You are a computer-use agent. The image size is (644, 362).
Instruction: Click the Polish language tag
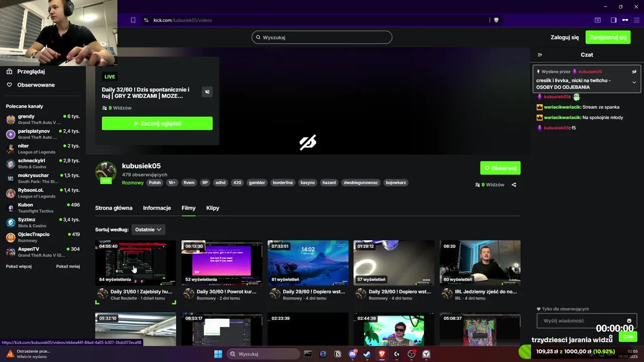[155, 183]
